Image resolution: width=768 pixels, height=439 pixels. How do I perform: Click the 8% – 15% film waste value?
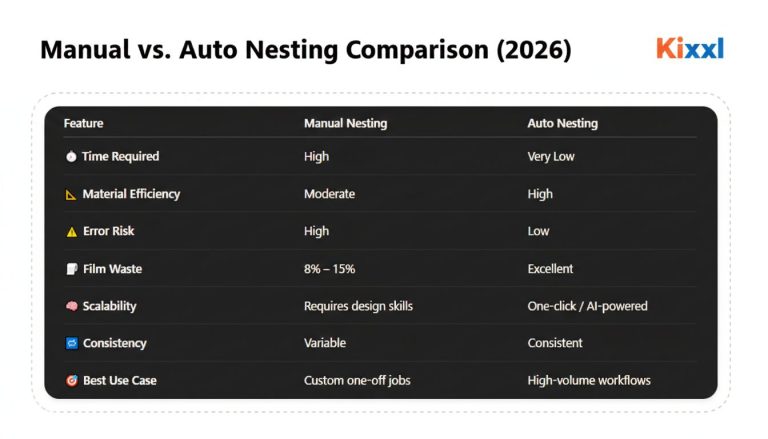pyautogui.click(x=329, y=269)
